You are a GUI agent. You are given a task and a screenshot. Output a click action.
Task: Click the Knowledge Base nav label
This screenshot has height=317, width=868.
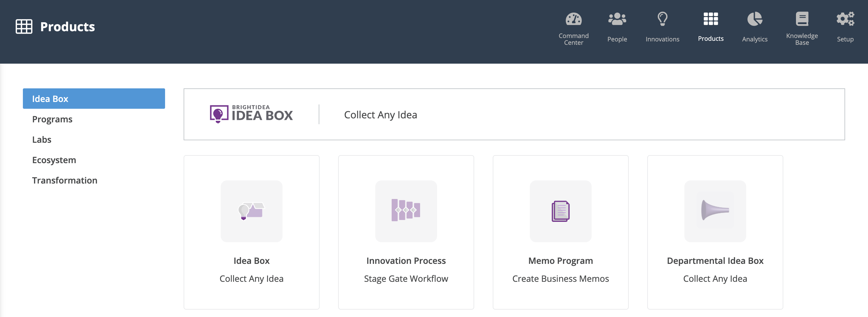click(x=802, y=39)
